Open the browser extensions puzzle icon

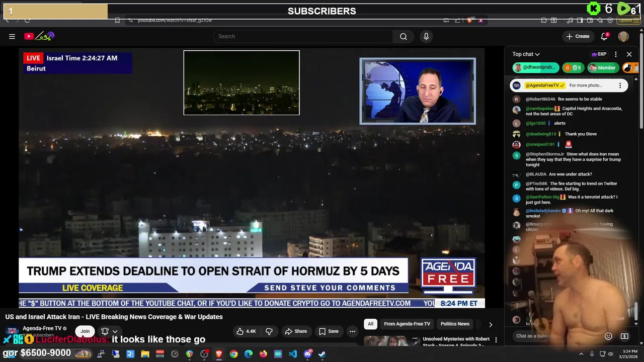click(544, 20)
